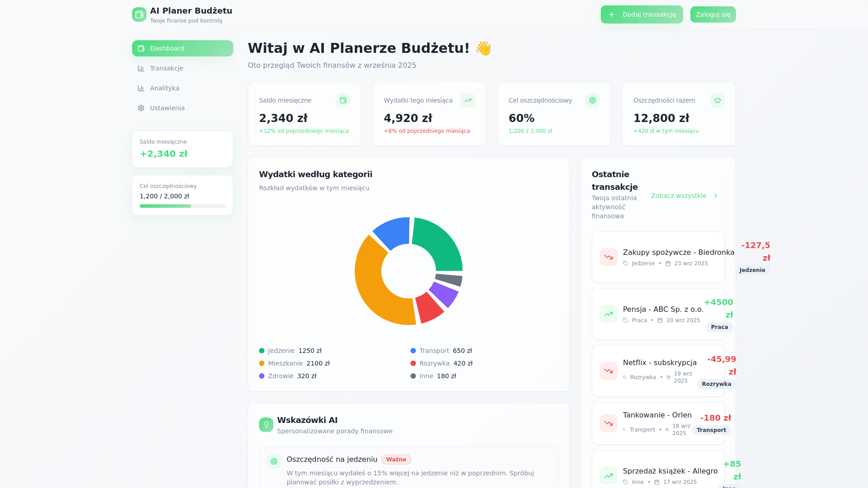Click the Zdrowie 320 zł legend entry
This screenshot has height=488, width=868.
point(288,376)
